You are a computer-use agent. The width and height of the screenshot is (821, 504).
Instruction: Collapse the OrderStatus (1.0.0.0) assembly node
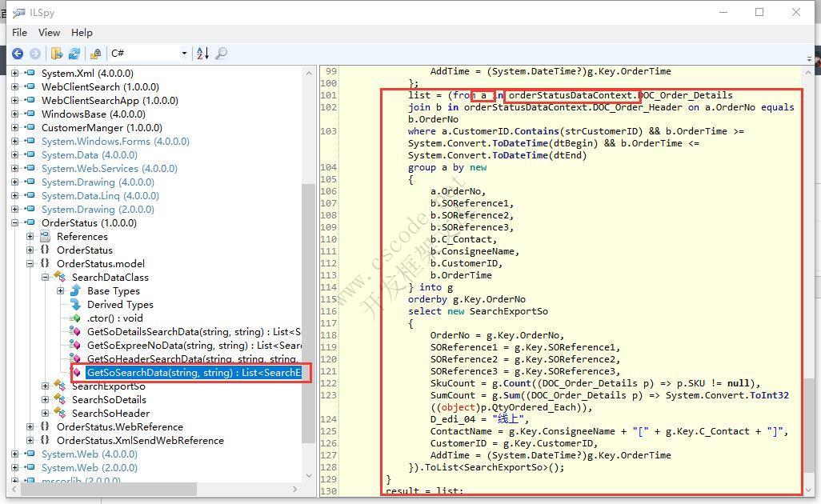(15, 223)
